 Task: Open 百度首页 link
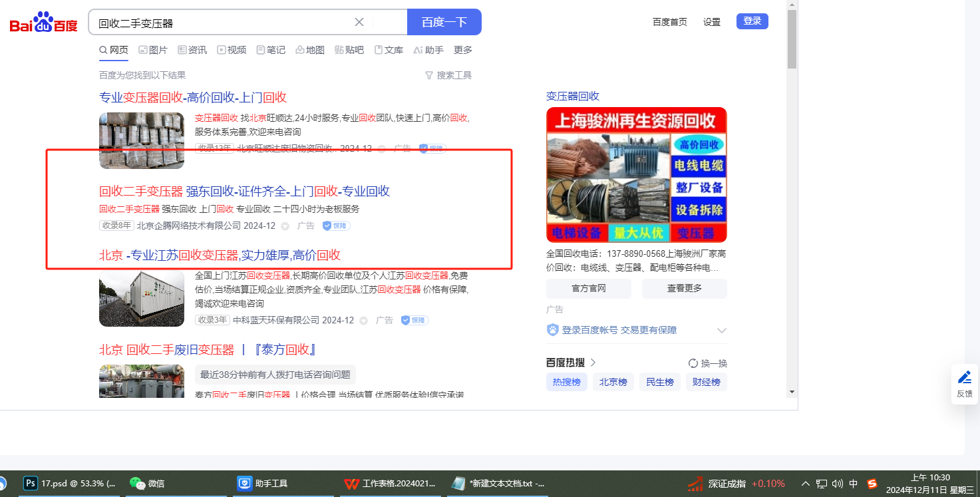coord(670,22)
